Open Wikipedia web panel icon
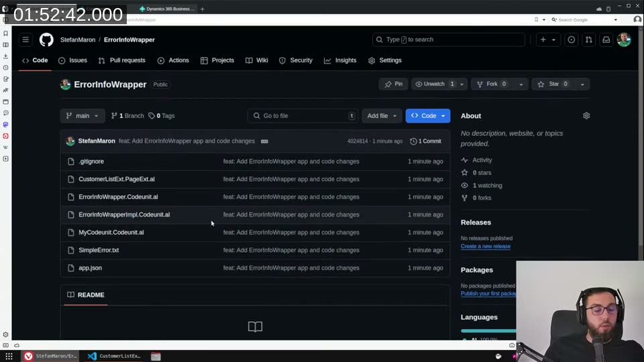Screen dimensions: 644x362 [x=6, y=147]
